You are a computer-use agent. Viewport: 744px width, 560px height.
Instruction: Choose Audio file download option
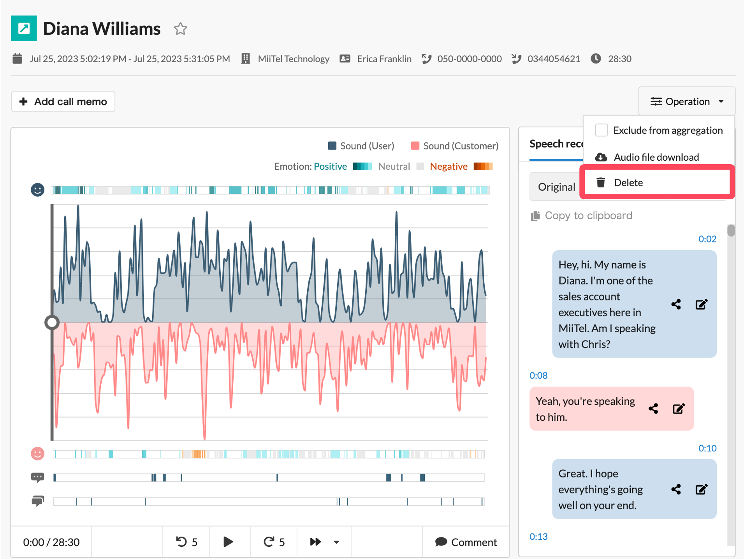657,157
